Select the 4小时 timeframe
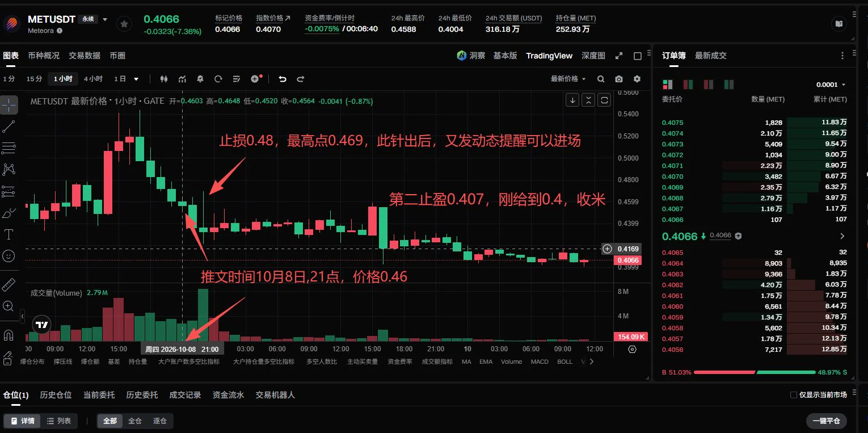Viewport: 868px width, 433px height. [x=93, y=79]
